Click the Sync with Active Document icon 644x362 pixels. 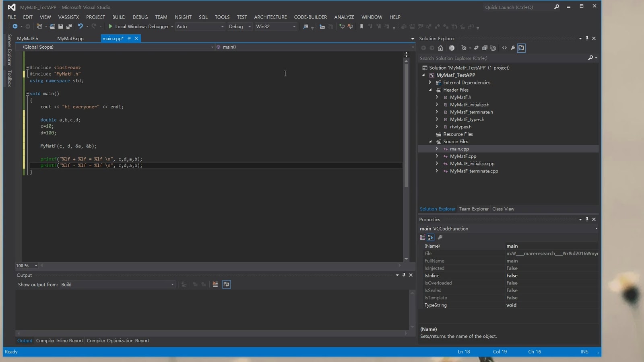[476, 48]
